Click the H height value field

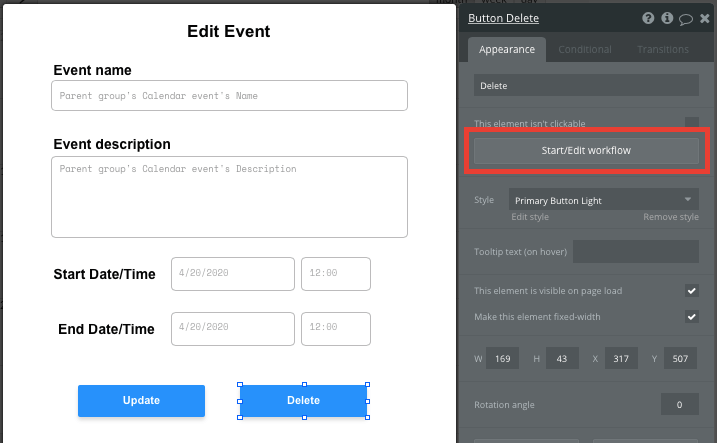pyautogui.click(x=562, y=358)
